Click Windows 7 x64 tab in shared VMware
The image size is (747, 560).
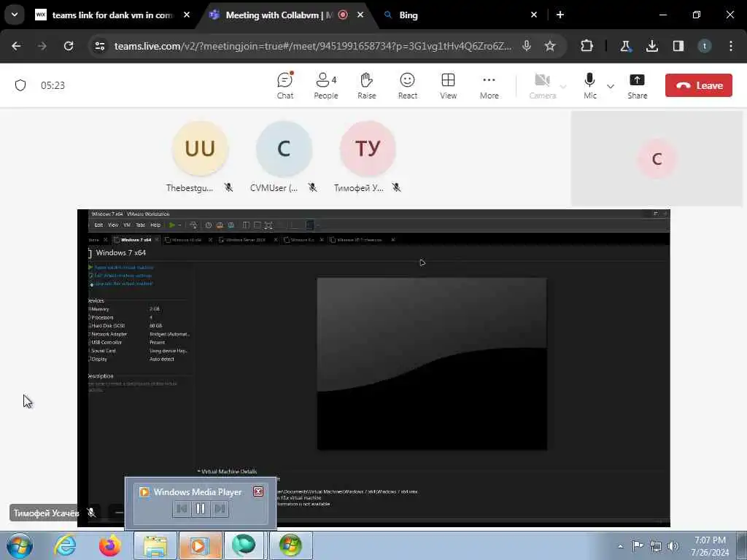click(136, 239)
